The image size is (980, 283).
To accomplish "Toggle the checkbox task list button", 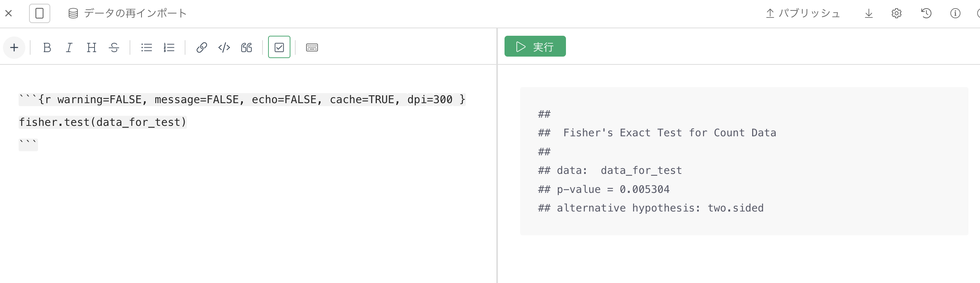I will (279, 47).
